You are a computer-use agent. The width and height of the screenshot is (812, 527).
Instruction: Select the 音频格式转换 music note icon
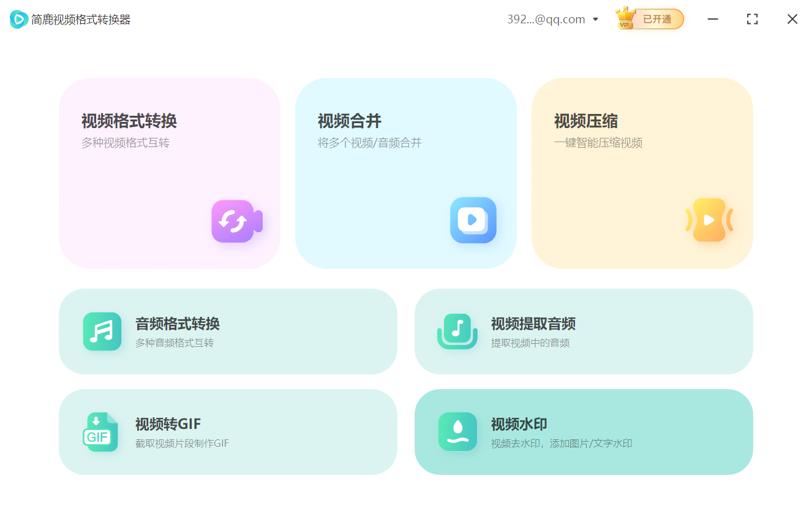(102, 332)
